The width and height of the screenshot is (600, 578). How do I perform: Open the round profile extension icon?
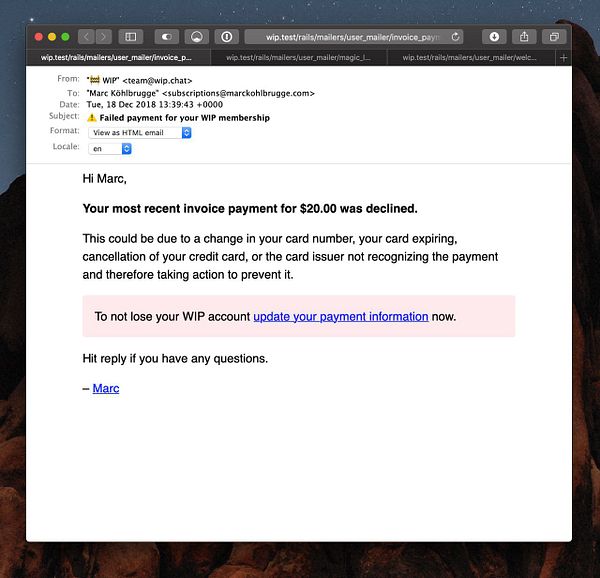pyautogui.click(x=197, y=37)
